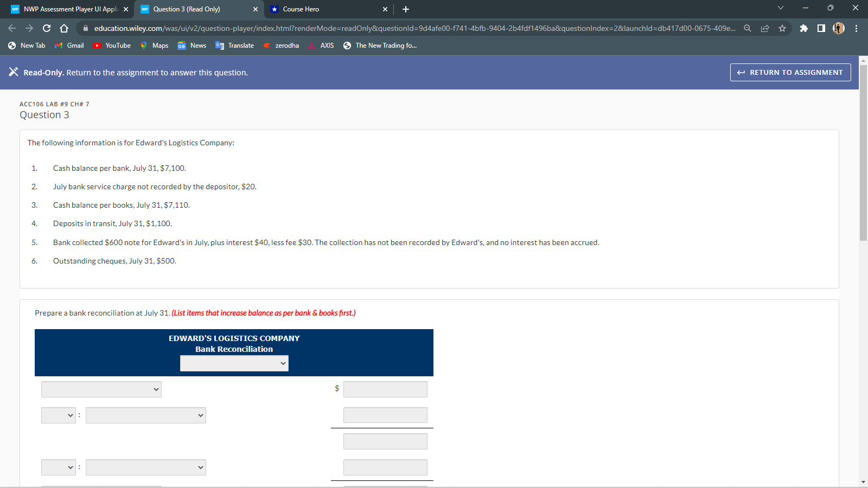Viewport: 868px width, 488px height.
Task: Click the RETURN TO ASSIGNMENT button
Action: (790, 72)
